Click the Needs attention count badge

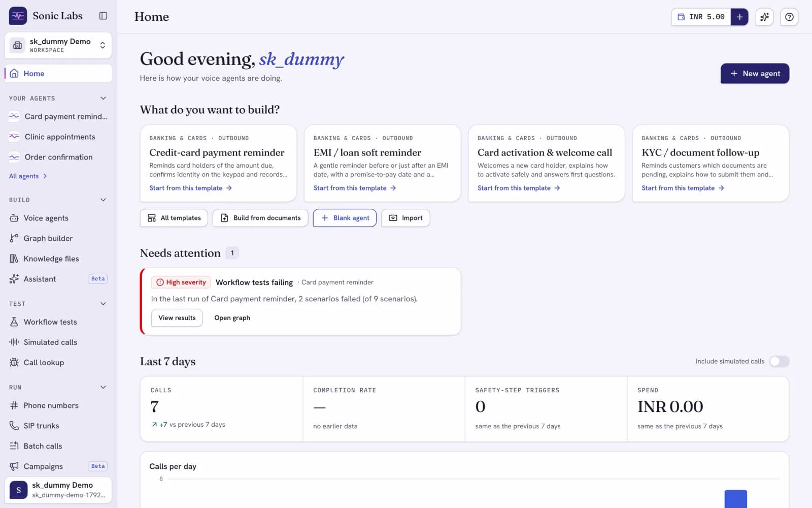coord(232,253)
